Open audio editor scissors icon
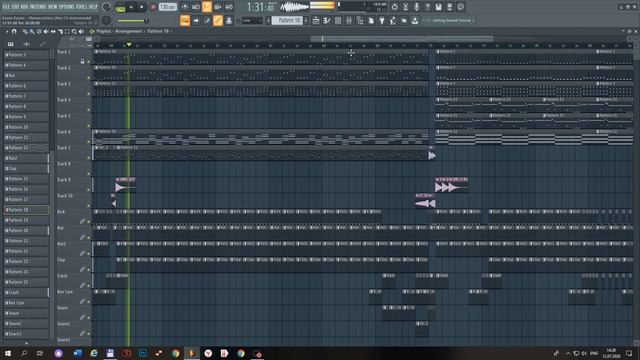This screenshot has width=640, height=360. coord(405,7)
